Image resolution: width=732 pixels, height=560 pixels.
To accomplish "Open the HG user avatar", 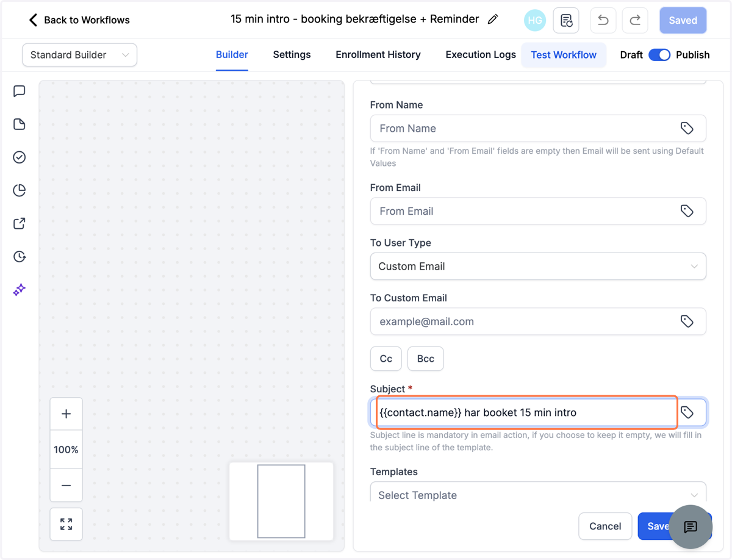I will pos(535,20).
